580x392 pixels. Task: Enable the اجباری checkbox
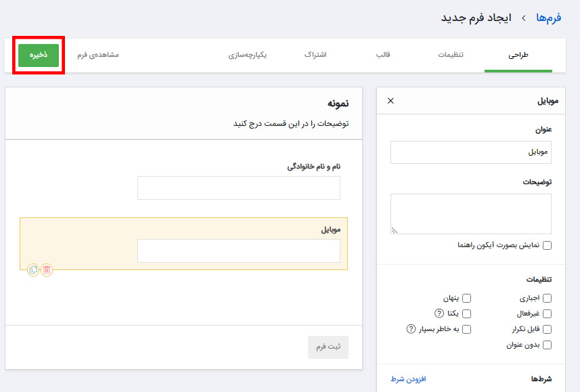[x=547, y=298]
